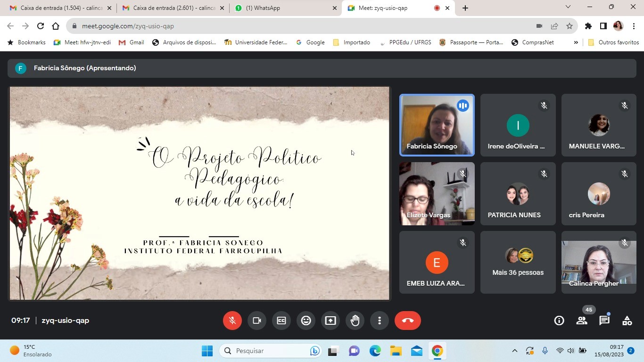Open the emoji reactions button

[306, 321]
